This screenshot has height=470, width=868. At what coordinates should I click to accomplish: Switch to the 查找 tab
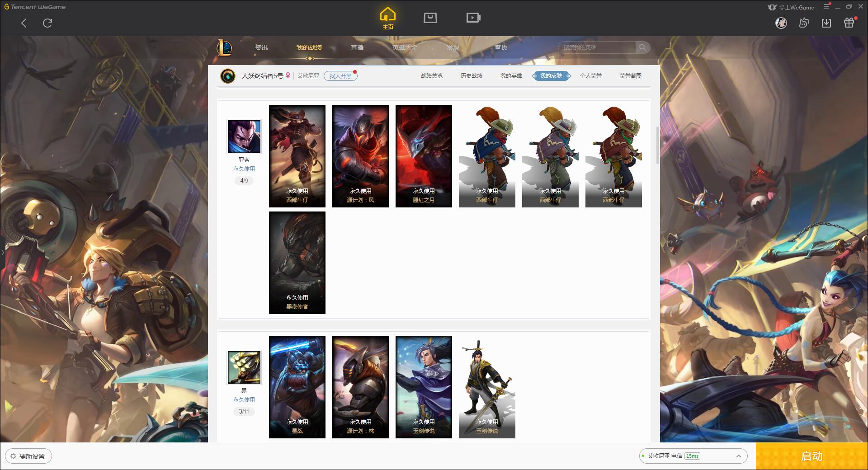click(501, 47)
